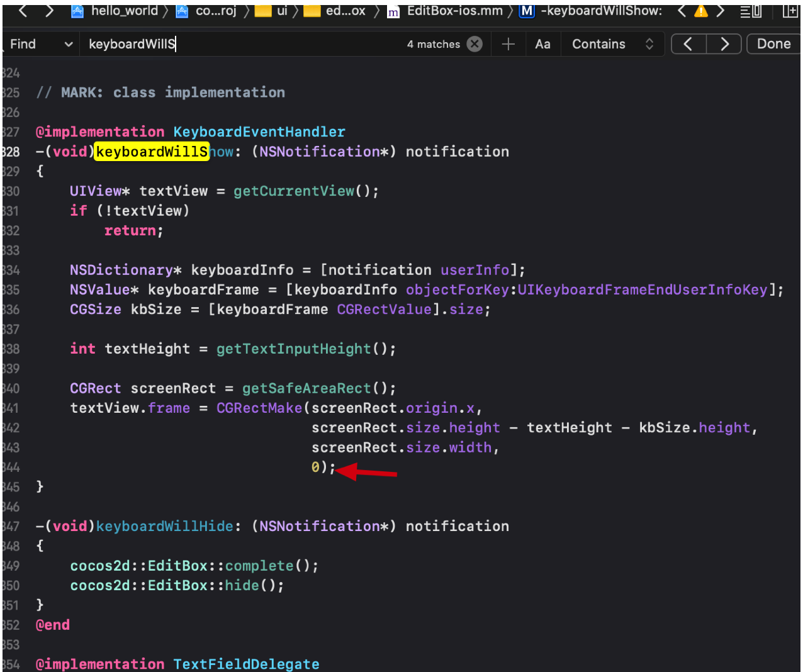
Task: Click the highlighted keyboardWillS match
Action: coord(152,152)
